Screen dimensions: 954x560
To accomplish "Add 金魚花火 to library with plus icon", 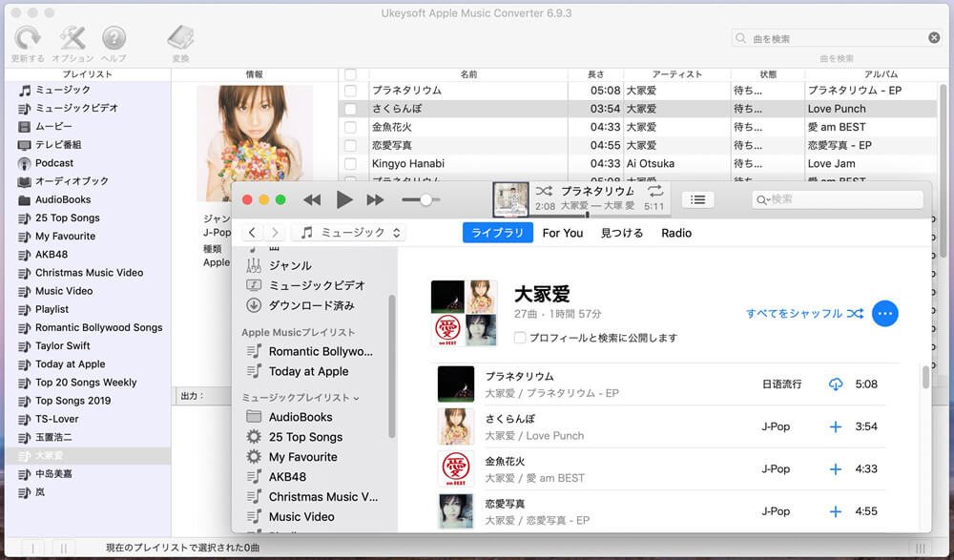I will 836,469.
